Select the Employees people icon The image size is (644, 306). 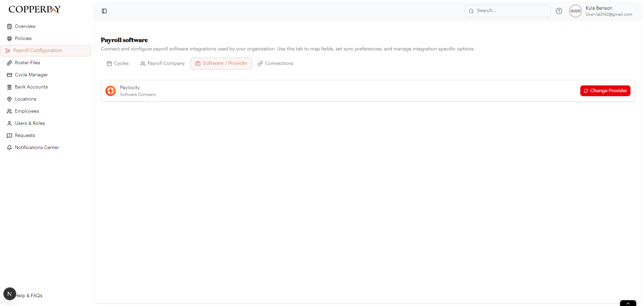tap(9, 111)
